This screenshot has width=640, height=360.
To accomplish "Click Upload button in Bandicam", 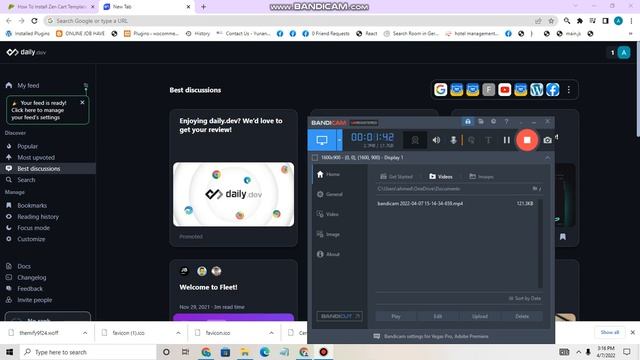I will coord(480,316).
